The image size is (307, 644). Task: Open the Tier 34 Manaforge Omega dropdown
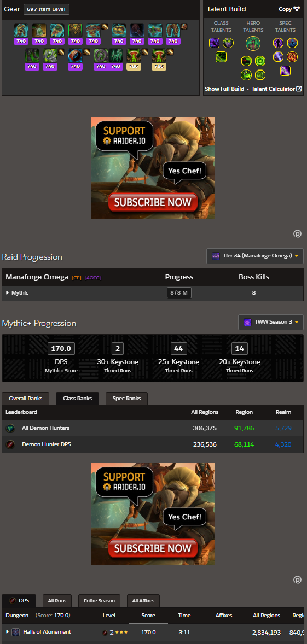click(255, 256)
